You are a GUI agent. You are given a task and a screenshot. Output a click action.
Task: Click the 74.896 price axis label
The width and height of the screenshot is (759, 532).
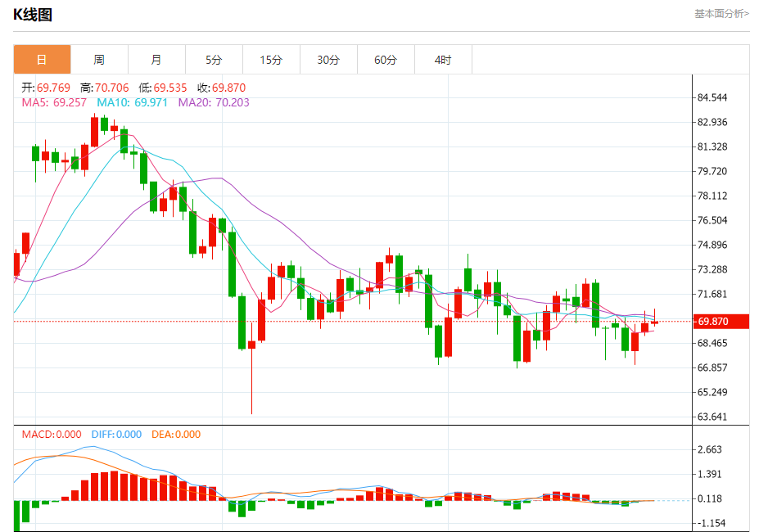[x=712, y=245]
